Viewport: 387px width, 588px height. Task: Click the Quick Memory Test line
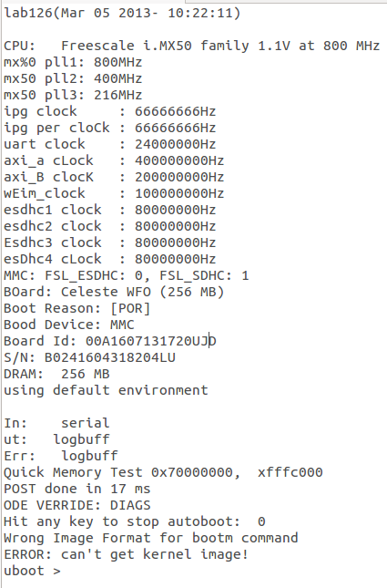(163, 472)
